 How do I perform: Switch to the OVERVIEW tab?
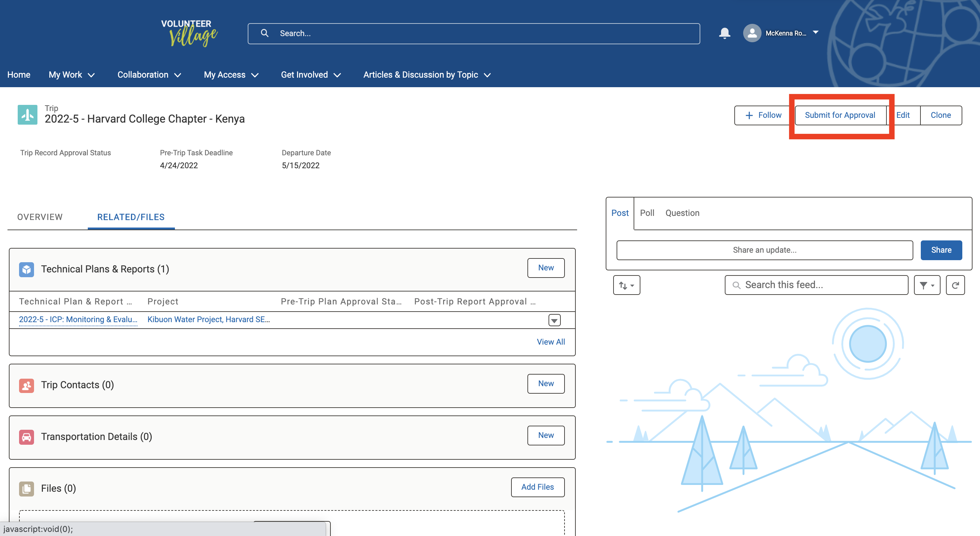(39, 217)
